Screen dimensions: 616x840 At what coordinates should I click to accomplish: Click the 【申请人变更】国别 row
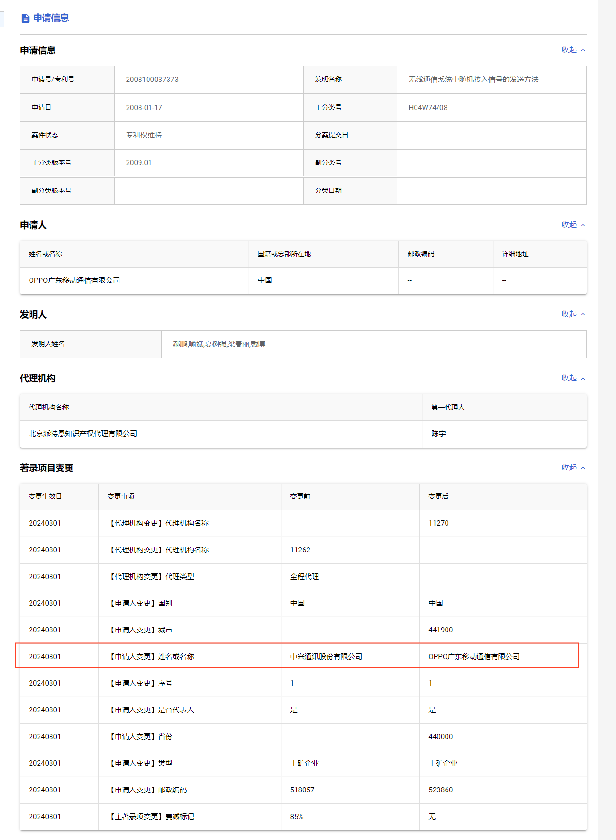click(x=303, y=603)
